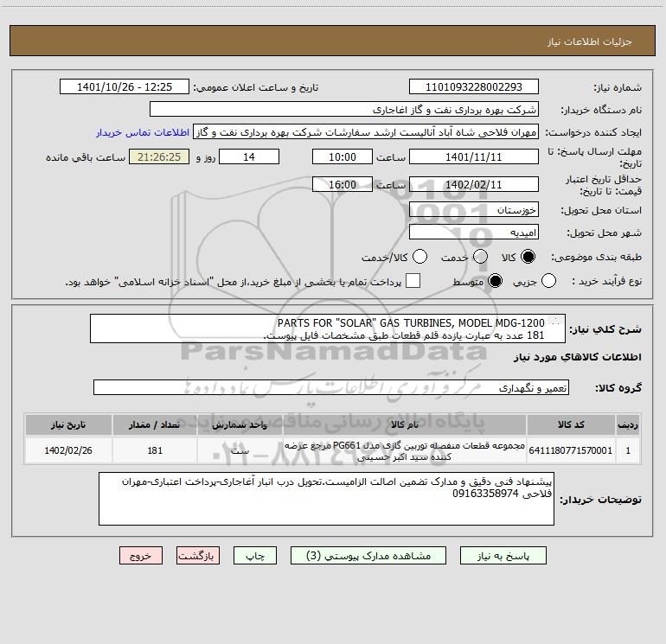Click the remaining days field 14
Image resolution: width=666 pixels, height=644 pixels.
point(249,156)
